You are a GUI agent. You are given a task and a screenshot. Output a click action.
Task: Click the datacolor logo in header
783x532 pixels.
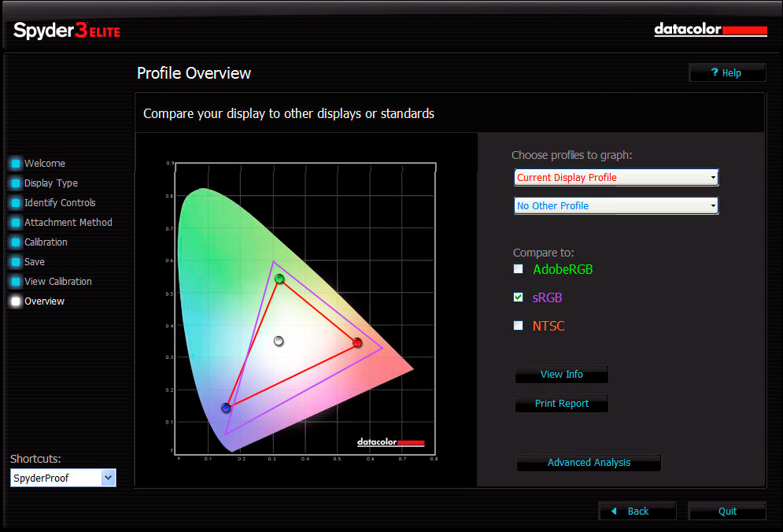(x=711, y=29)
